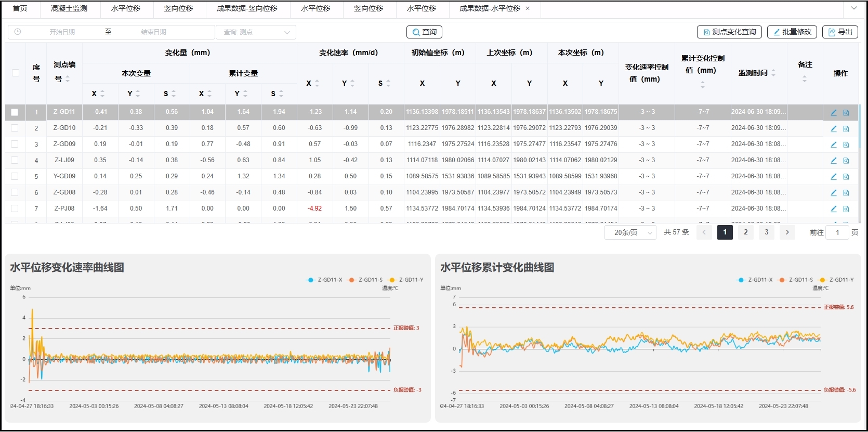
Task: Check the box for row Z-GD09
Action: [15, 144]
